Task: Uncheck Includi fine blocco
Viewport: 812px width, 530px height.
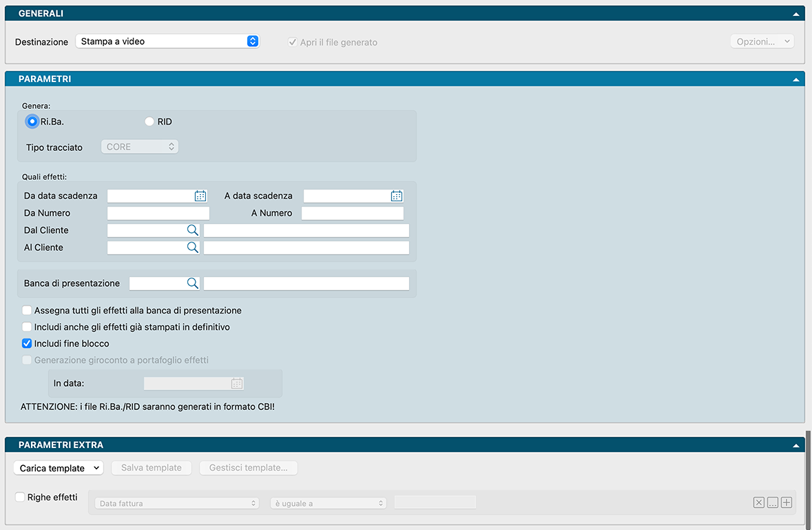Action: coord(27,344)
